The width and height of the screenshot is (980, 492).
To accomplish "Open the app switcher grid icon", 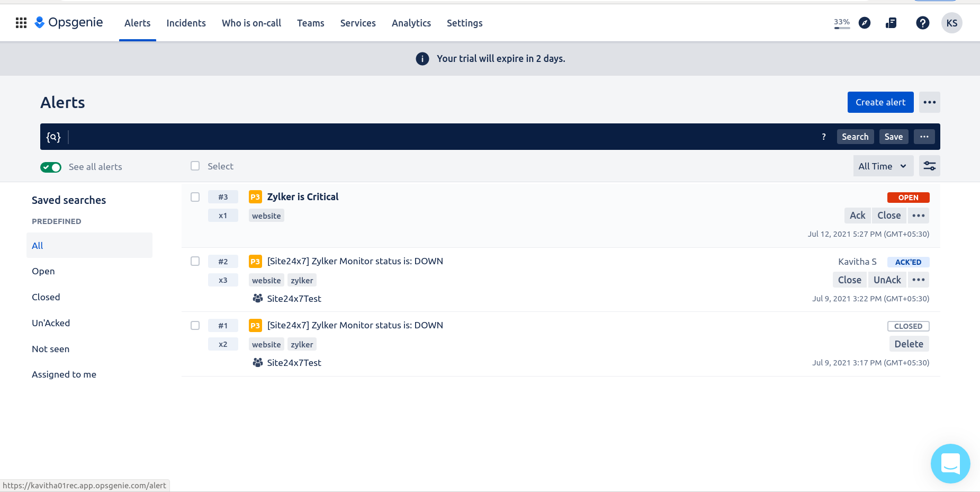I will (x=21, y=23).
